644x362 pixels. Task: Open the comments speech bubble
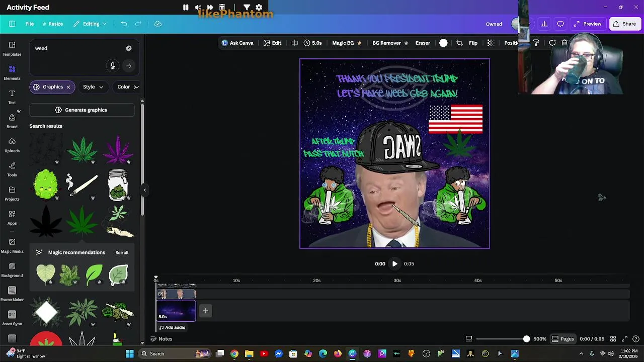[x=560, y=24]
